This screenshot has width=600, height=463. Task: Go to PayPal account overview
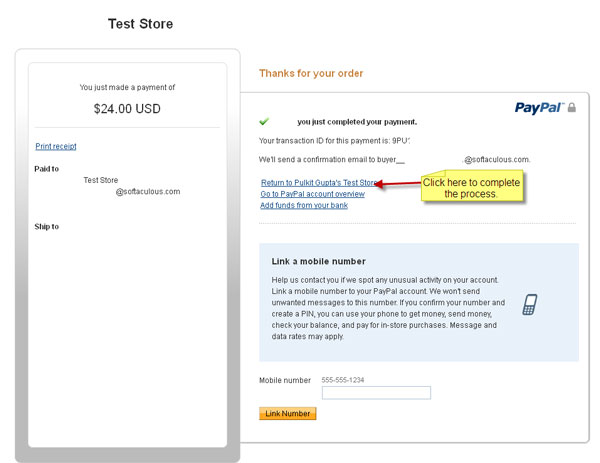tap(313, 194)
